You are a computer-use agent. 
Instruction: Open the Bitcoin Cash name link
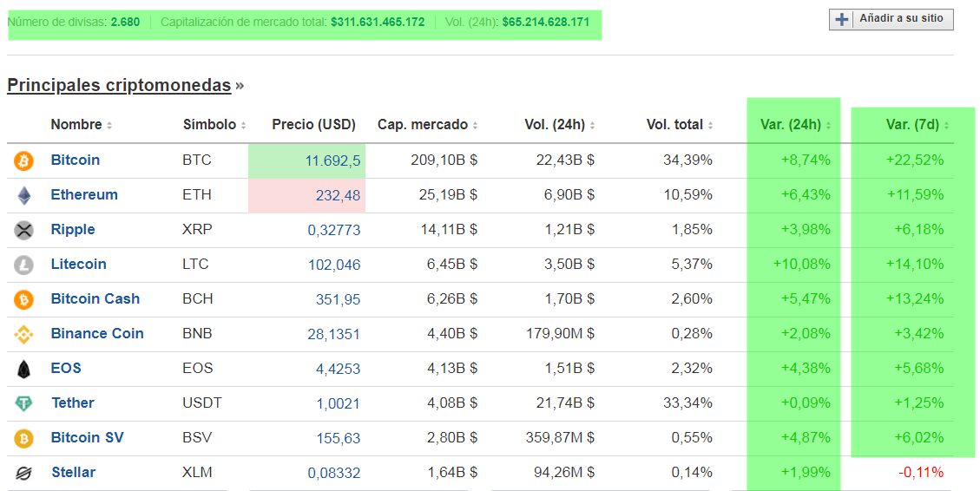[95, 299]
